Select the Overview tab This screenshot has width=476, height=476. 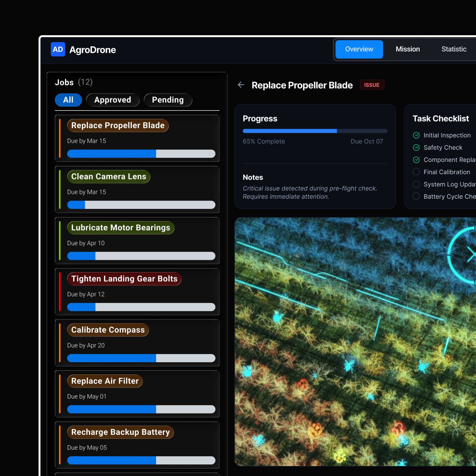(x=359, y=49)
